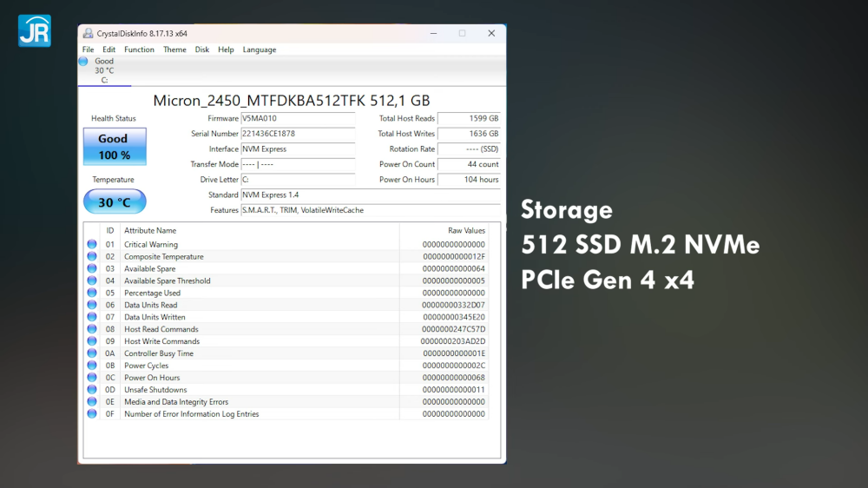Screen dimensions: 868x488
Task: Select the Critical Warning attribute name
Action: pyautogui.click(x=151, y=244)
